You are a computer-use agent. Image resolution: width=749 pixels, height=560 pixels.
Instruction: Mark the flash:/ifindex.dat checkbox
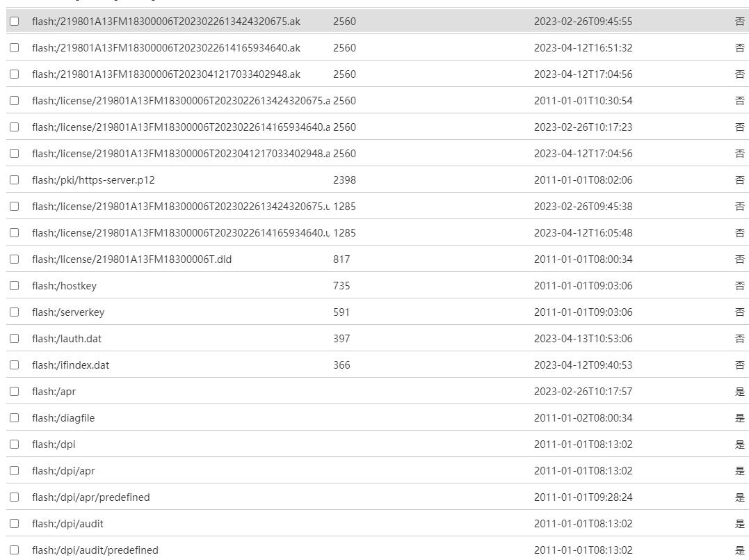14,365
